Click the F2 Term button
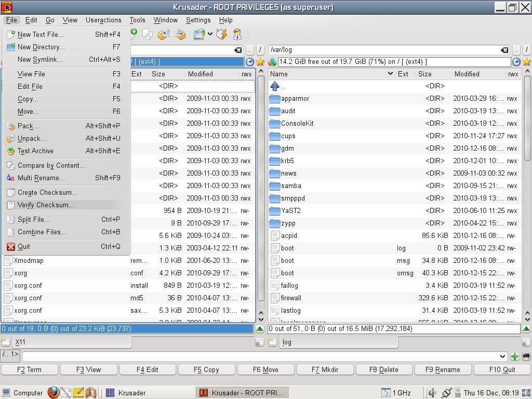 pyautogui.click(x=29, y=369)
